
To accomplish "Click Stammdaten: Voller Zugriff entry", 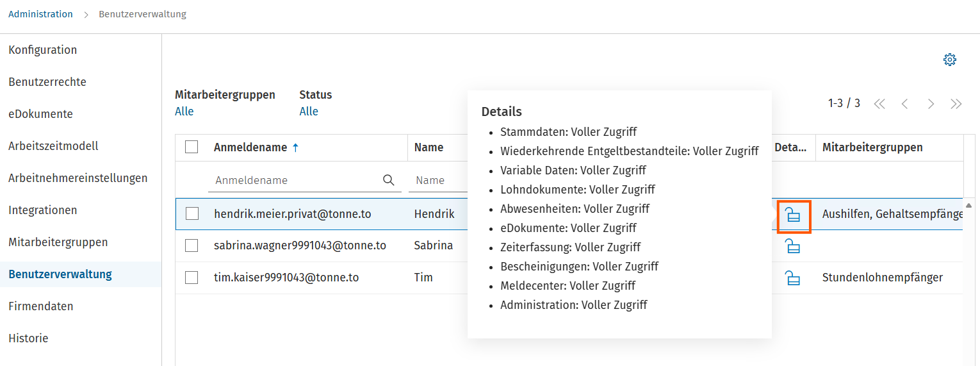I will pyautogui.click(x=569, y=132).
